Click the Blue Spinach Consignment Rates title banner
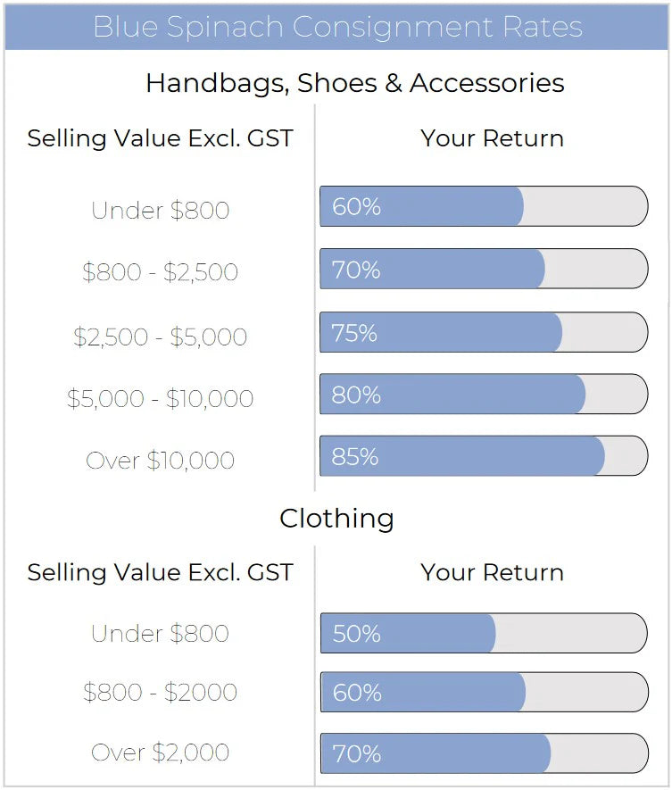Screen dimensions: 672x790 337,26
